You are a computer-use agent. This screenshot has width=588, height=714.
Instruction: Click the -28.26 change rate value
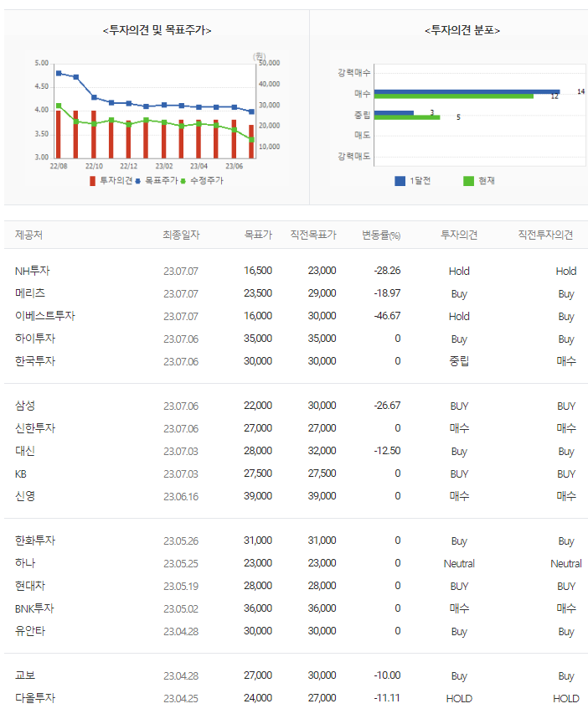pos(387,271)
